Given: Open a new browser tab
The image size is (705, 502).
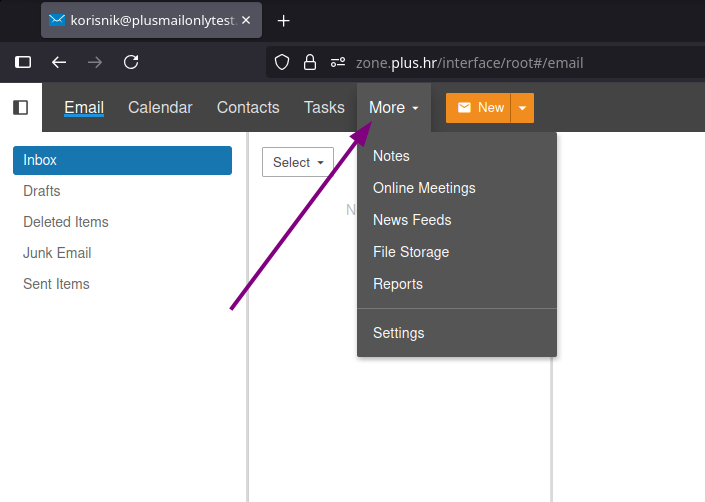Looking at the screenshot, I should (284, 20).
